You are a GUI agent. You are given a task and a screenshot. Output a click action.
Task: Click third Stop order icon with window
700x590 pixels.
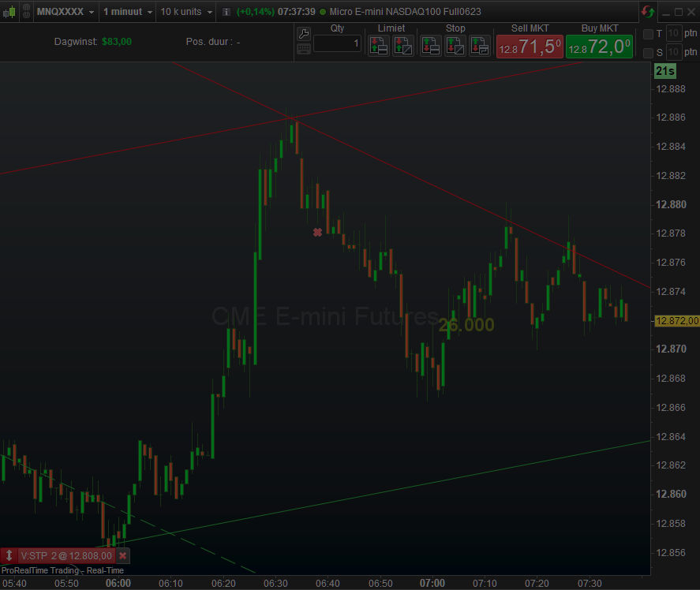(x=480, y=46)
